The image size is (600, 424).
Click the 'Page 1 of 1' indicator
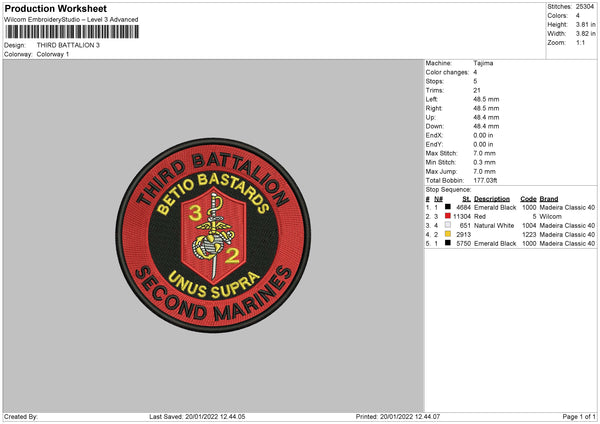click(x=579, y=416)
